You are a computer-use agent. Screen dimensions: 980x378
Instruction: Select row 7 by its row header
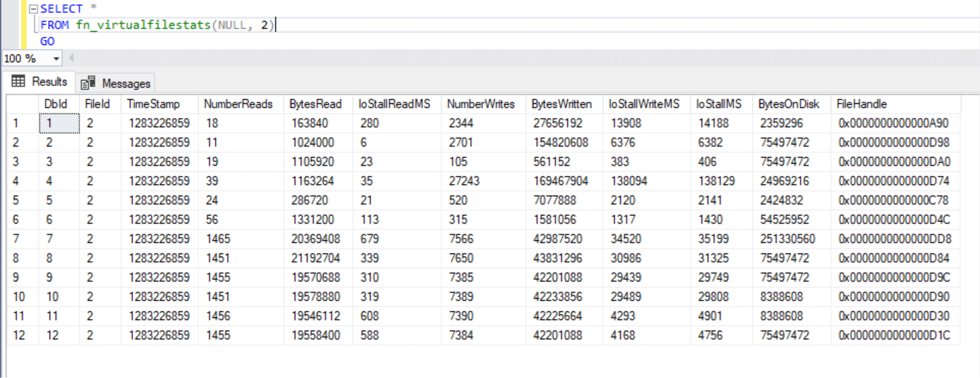pos(16,239)
